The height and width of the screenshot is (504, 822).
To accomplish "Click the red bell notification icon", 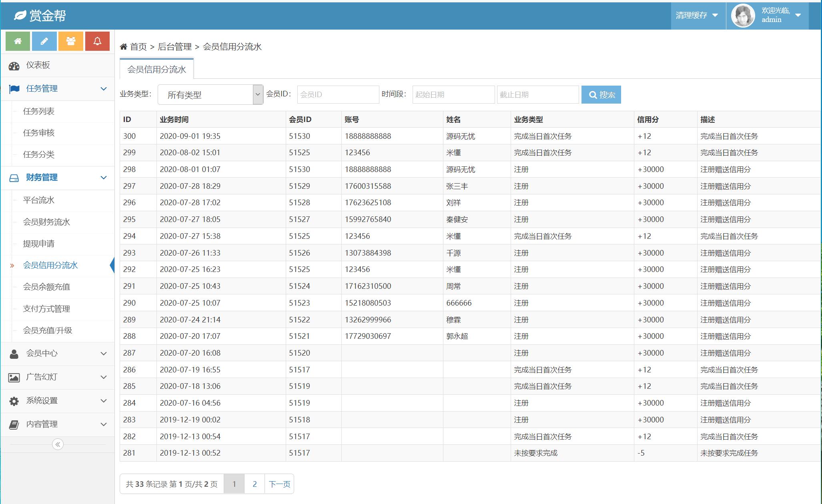I will tap(97, 41).
